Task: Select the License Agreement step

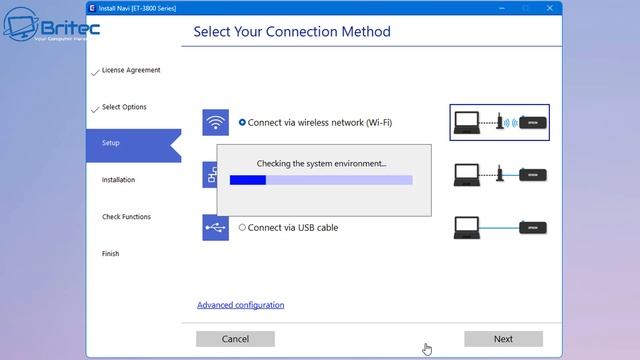Action: (131, 70)
